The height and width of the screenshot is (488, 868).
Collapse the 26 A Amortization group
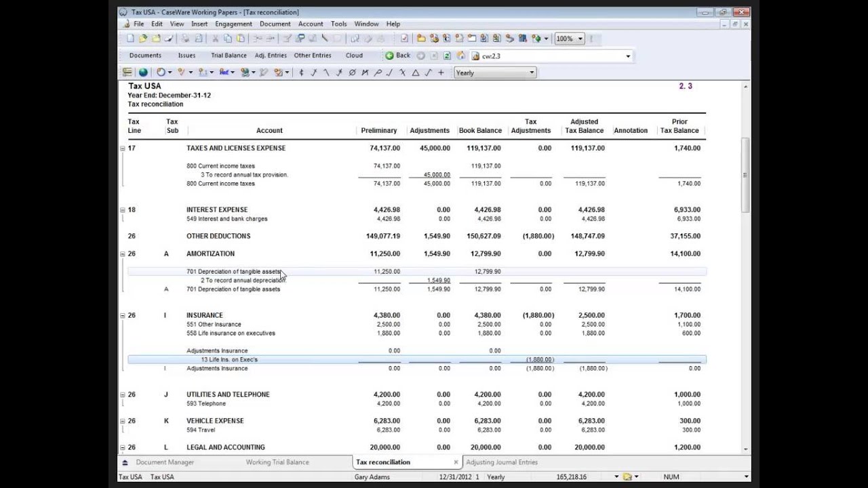[123, 253]
